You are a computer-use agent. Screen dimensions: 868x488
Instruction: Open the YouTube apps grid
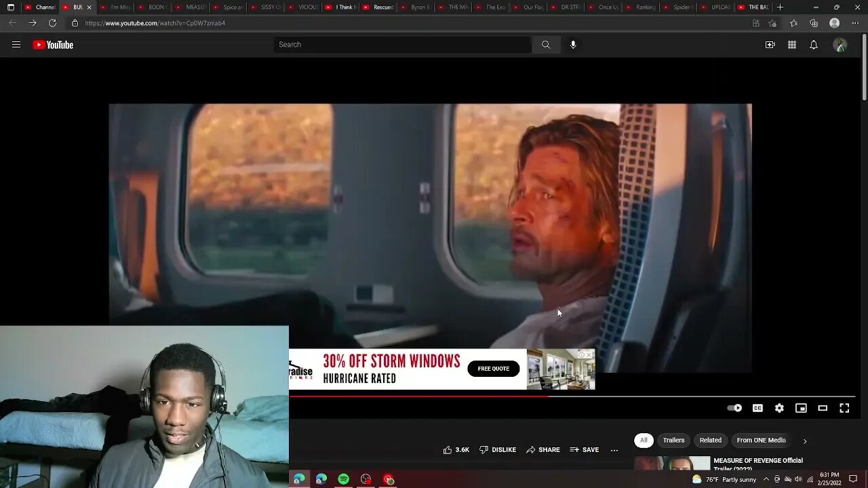[792, 45]
